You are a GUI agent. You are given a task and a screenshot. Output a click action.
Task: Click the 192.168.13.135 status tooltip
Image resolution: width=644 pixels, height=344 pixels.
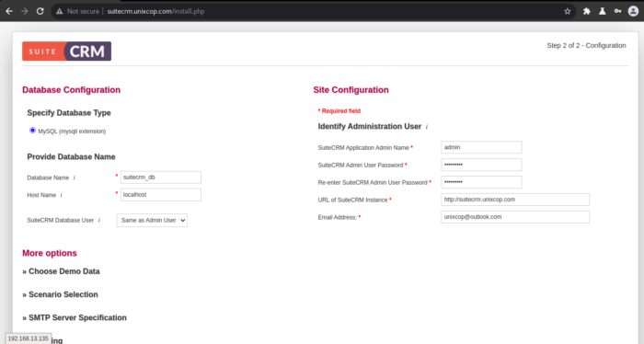pos(28,338)
